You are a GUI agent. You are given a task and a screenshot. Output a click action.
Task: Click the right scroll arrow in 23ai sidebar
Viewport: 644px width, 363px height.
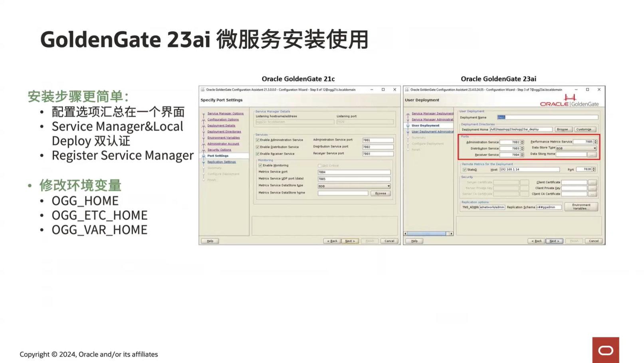coord(451,234)
